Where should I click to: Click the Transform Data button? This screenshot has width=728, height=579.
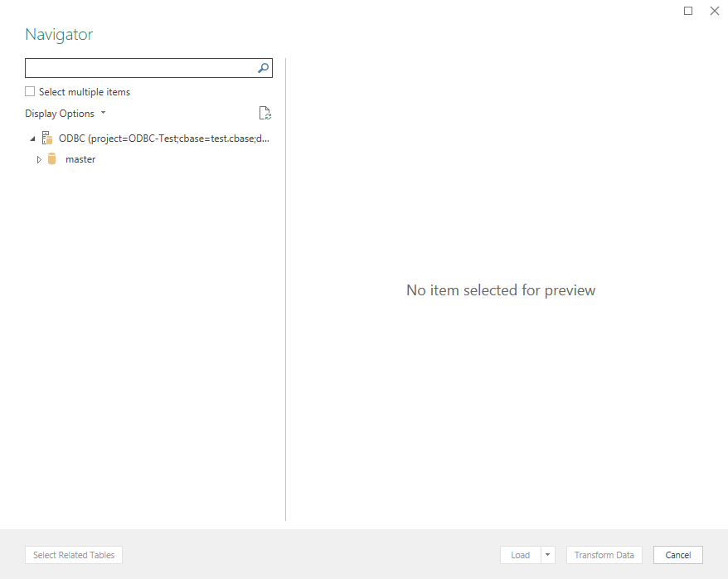click(x=604, y=555)
